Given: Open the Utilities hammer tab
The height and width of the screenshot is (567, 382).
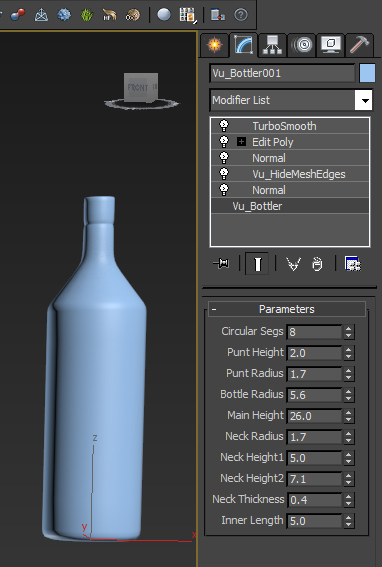Looking at the screenshot, I should pos(360,45).
